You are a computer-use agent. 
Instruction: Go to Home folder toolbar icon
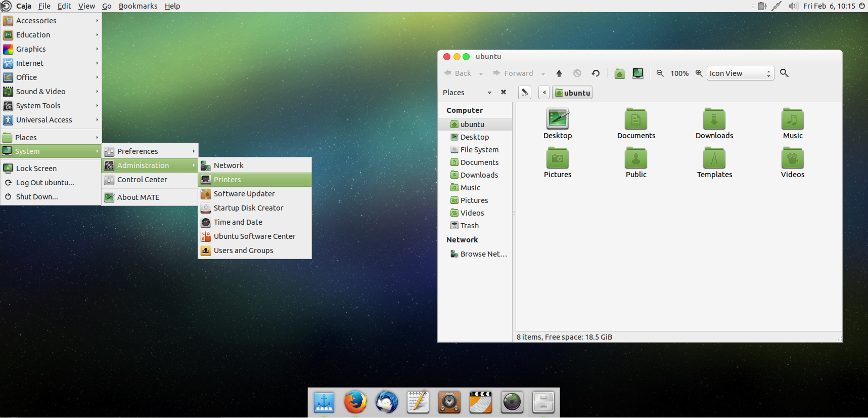(x=620, y=73)
